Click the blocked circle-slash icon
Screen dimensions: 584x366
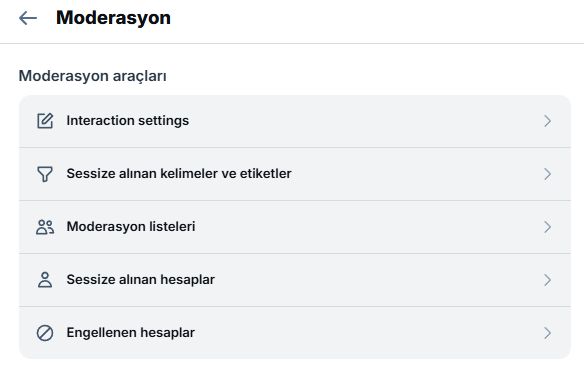coord(45,333)
